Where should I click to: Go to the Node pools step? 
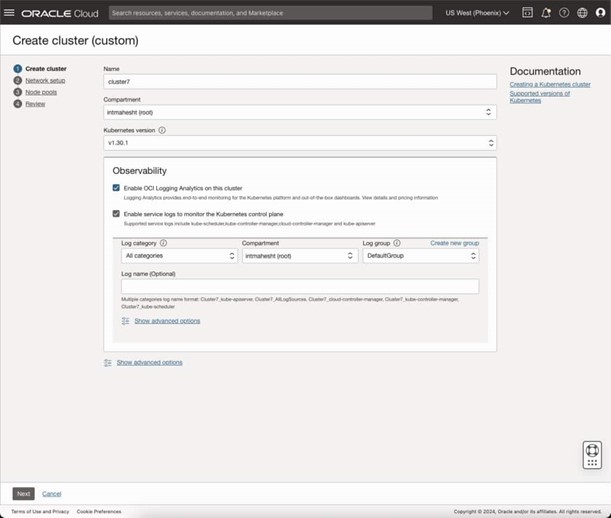click(x=41, y=92)
